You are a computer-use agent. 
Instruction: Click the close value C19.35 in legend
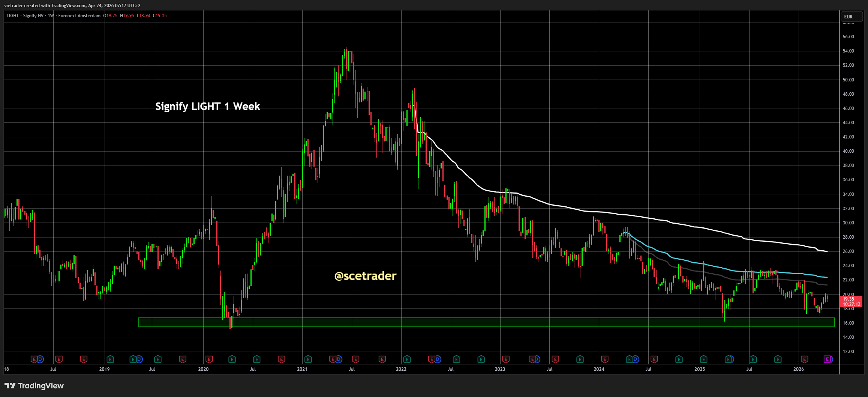point(160,16)
